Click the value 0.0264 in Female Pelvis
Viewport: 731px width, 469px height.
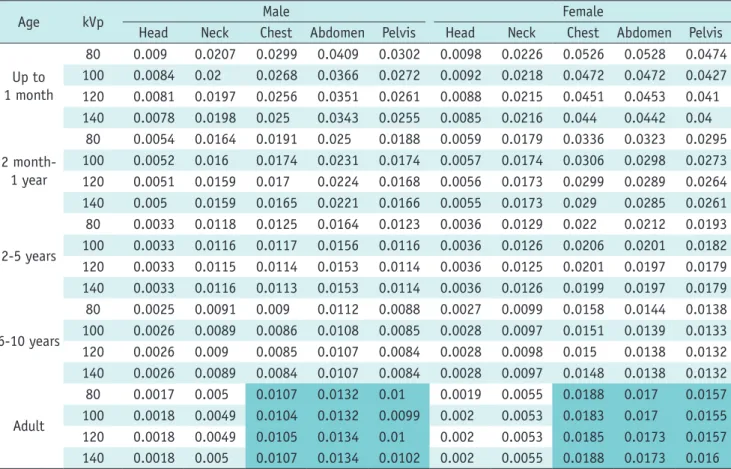706,181
